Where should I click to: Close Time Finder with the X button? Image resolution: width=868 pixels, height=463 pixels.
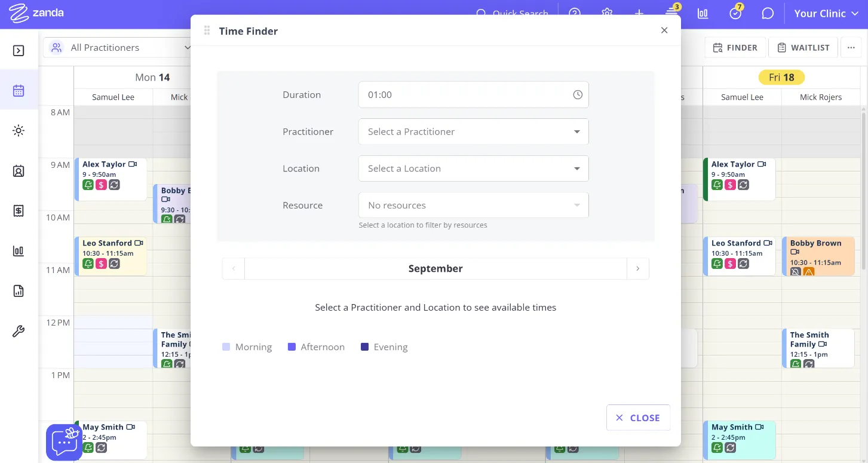pos(664,30)
